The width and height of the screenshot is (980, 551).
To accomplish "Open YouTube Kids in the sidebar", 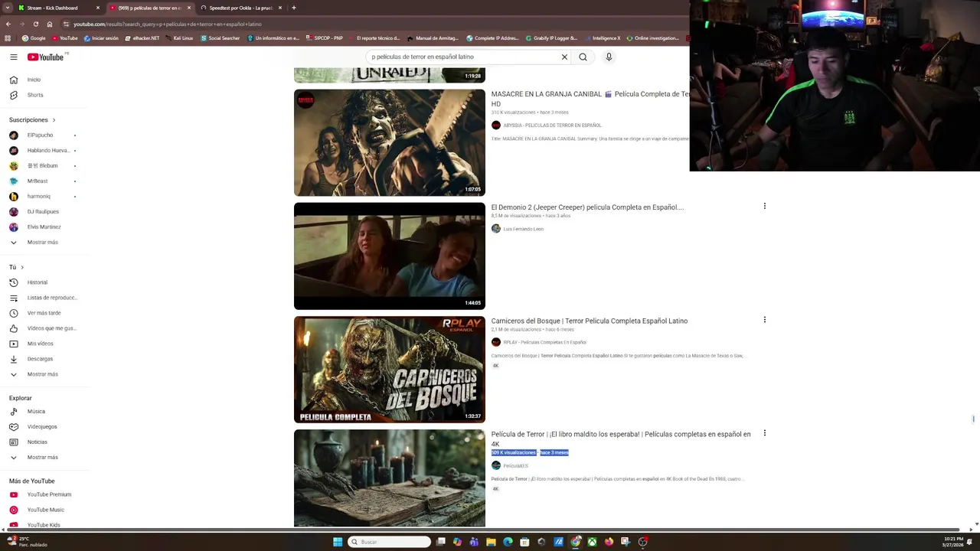I will (x=44, y=525).
